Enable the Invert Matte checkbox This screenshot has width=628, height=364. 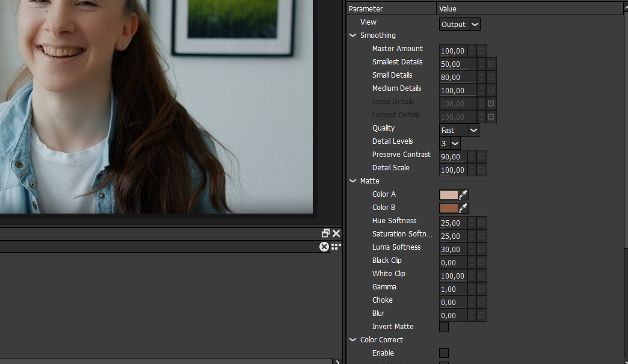pos(444,327)
